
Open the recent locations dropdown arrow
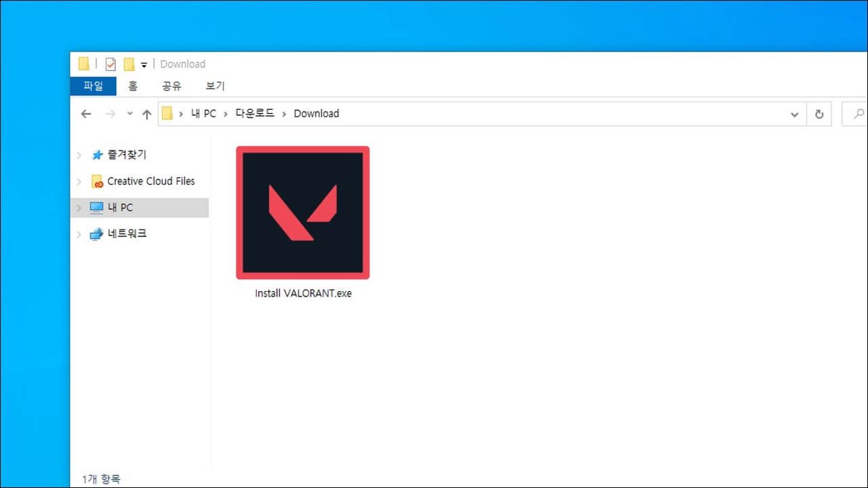pyautogui.click(x=129, y=114)
